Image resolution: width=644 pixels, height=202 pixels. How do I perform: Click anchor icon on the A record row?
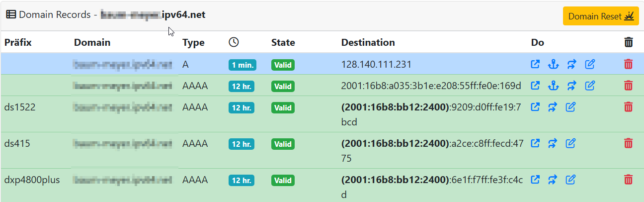tap(553, 64)
